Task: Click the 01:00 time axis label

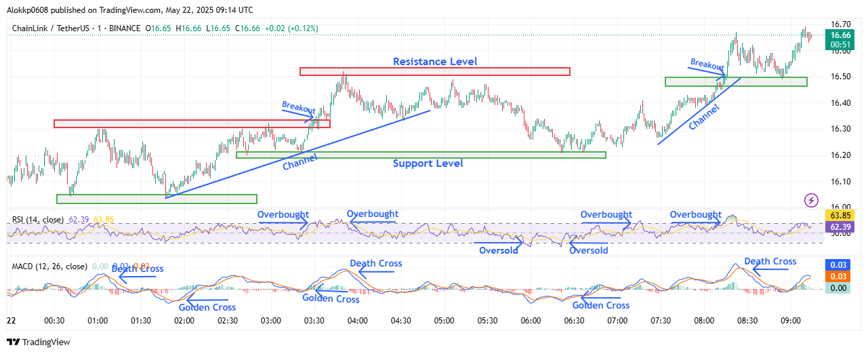Action: [x=98, y=320]
